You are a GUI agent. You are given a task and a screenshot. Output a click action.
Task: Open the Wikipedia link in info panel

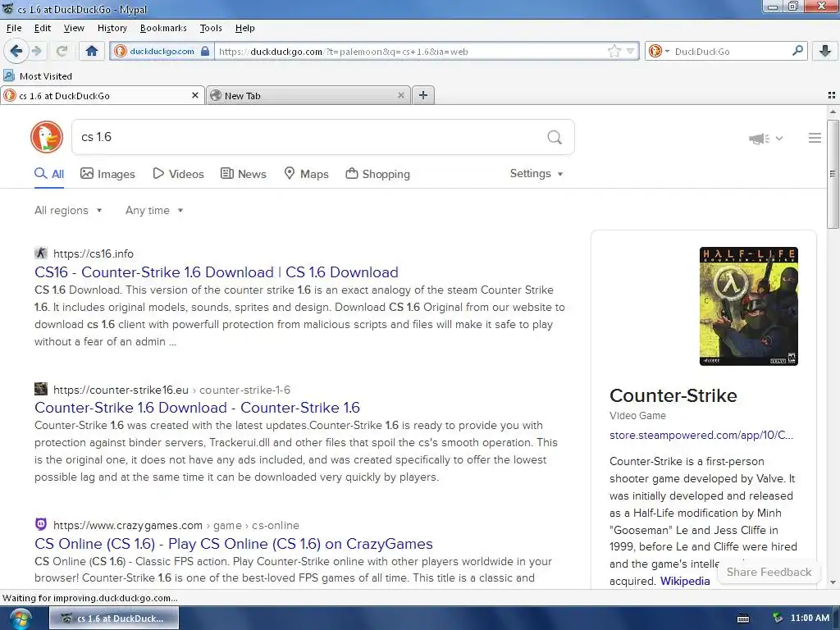coord(685,581)
